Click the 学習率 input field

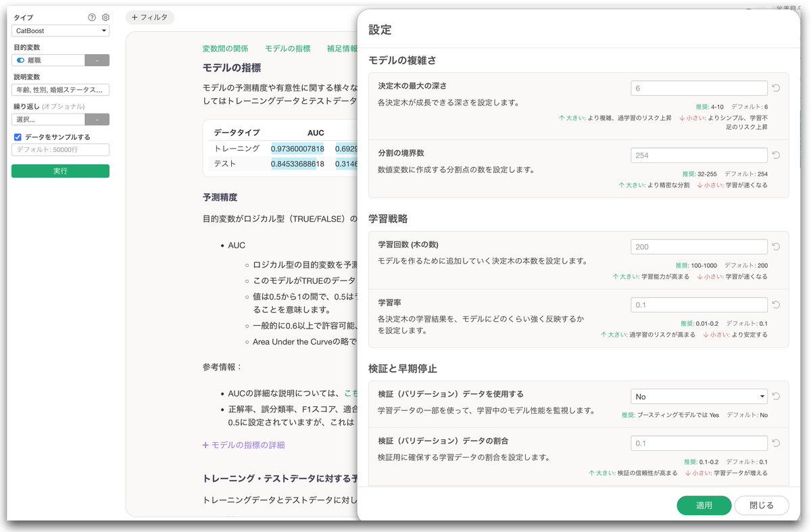699,305
